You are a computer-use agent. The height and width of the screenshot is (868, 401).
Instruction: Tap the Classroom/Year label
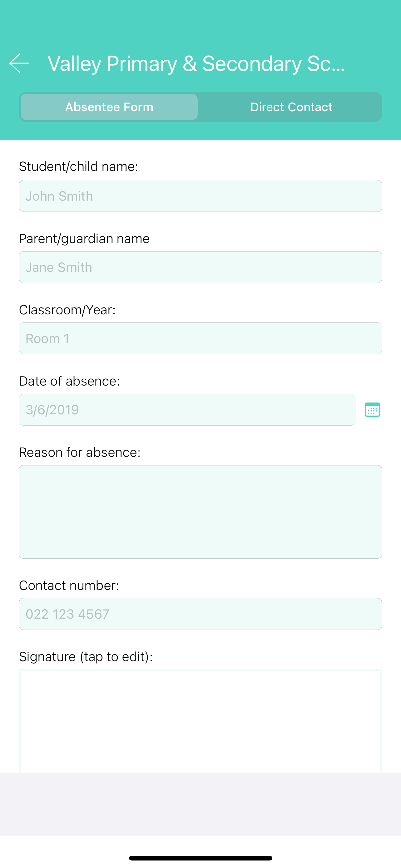click(x=67, y=310)
